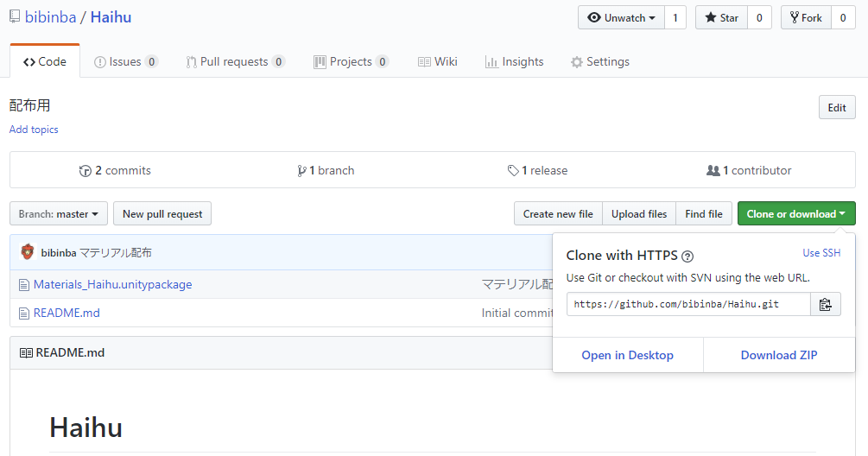Open the Haihu repository name link
Screen dimensions: 868x456
(x=111, y=17)
